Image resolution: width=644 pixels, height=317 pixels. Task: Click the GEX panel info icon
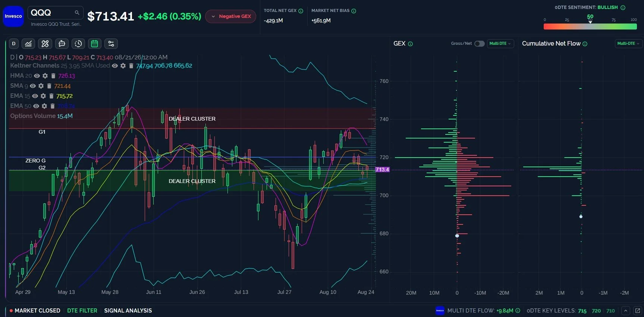(410, 44)
